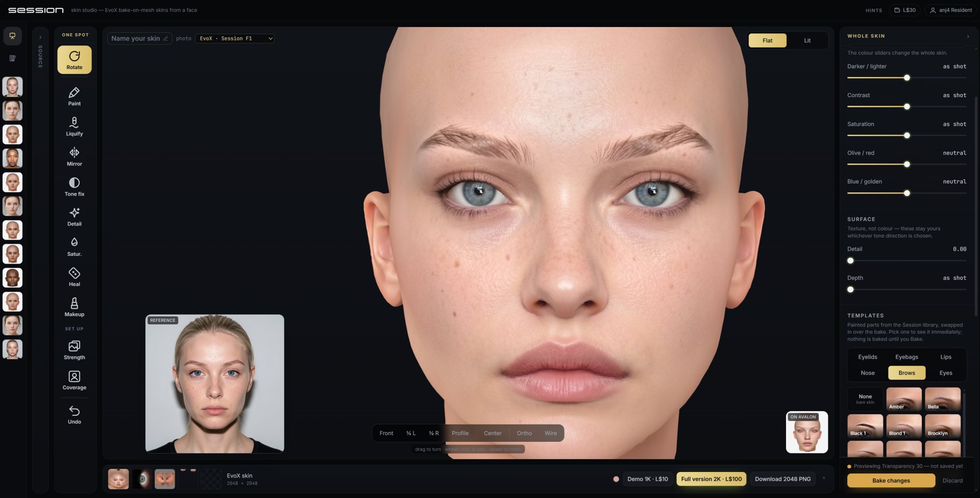Open the Strength setup tool
The height and width of the screenshot is (498, 980).
(x=75, y=350)
